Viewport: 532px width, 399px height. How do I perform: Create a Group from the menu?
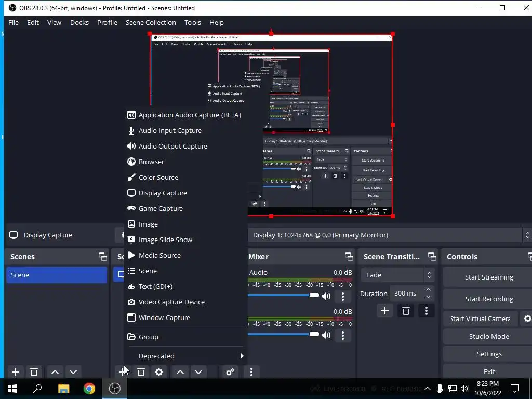[185, 337]
